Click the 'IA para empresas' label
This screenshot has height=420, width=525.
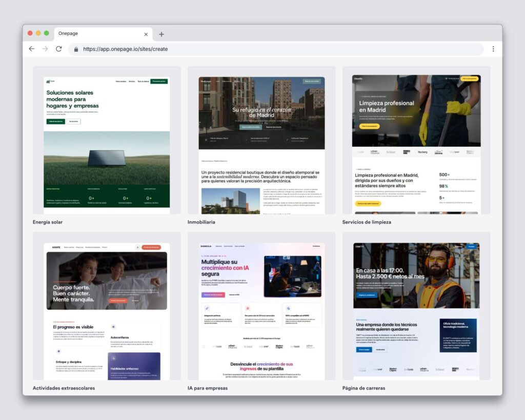point(208,388)
